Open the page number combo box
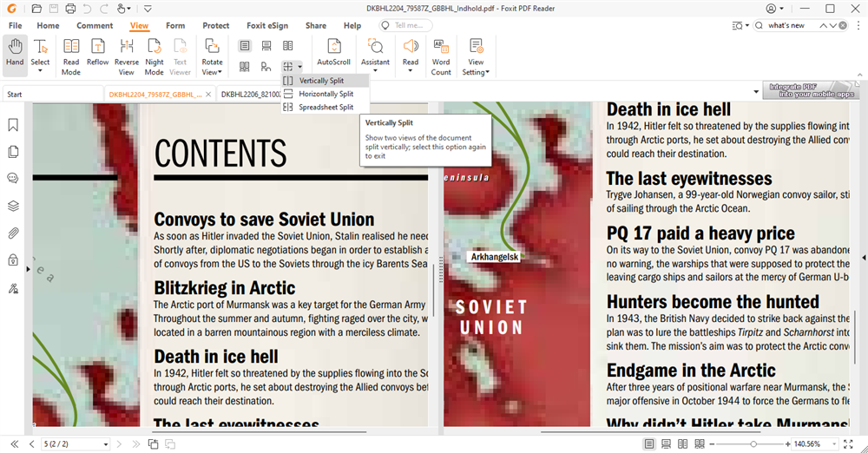868x453 pixels. pyautogui.click(x=76, y=444)
